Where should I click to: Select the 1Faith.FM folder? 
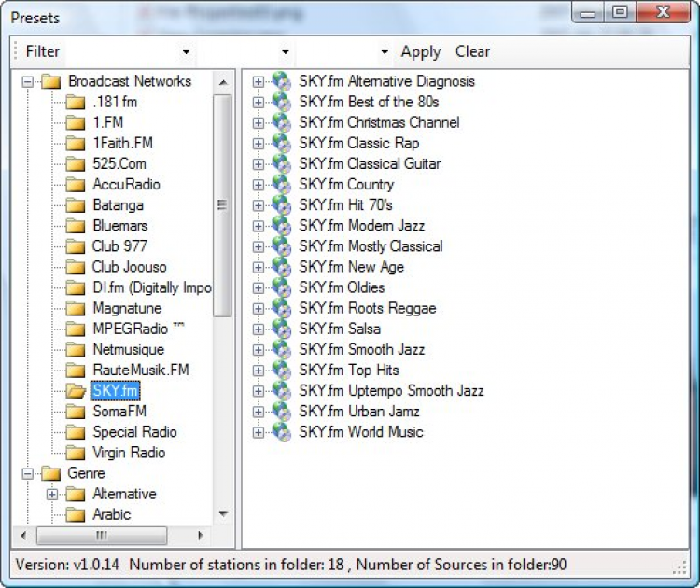[123, 143]
